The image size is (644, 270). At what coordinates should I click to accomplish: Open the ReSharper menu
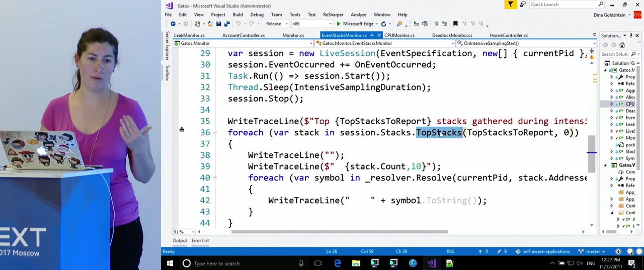point(333,15)
